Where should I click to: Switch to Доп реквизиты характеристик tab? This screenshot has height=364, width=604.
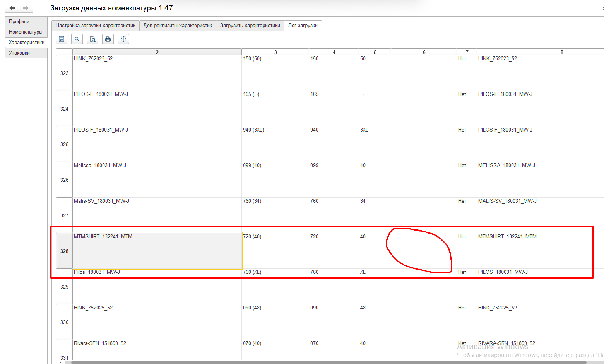[178, 26]
